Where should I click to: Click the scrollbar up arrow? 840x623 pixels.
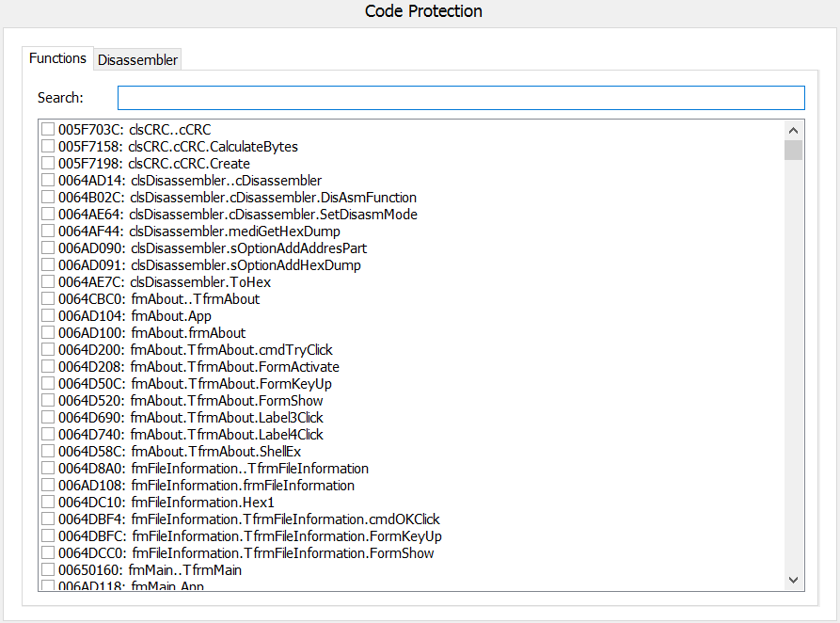[793, 130]
